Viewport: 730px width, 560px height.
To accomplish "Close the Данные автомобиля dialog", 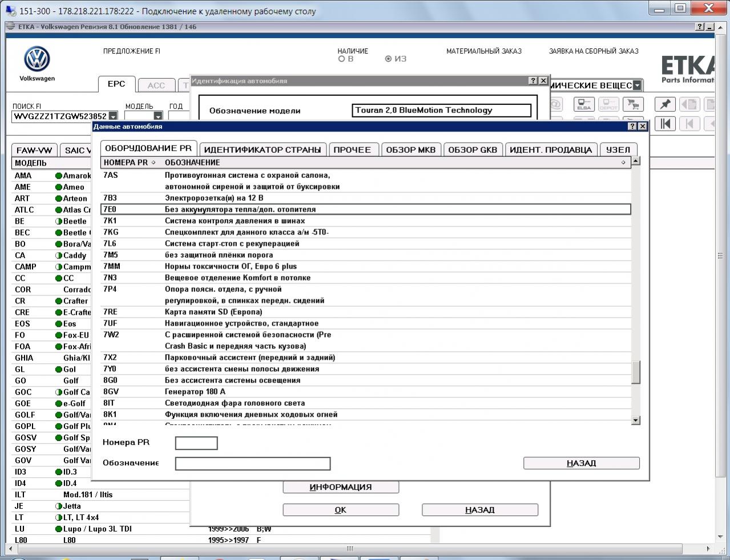I will coord(642,127).
